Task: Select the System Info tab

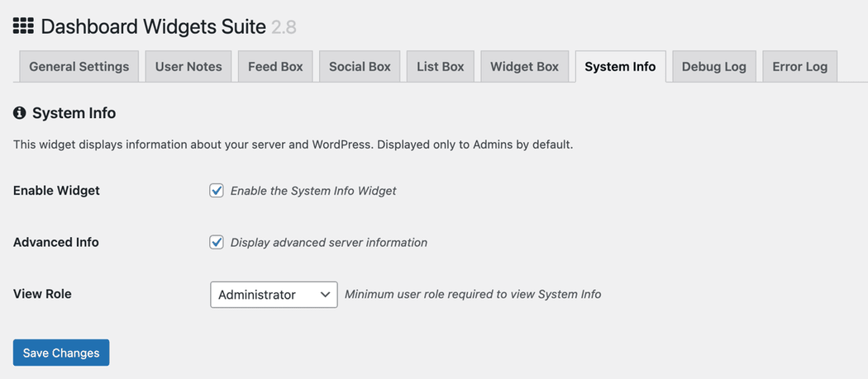Action: tap(620, 67)
